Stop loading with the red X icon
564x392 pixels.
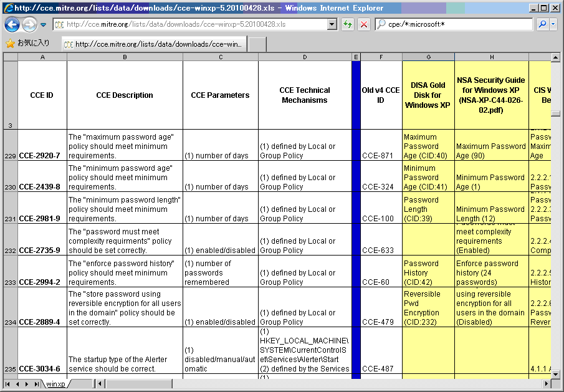pos(364,24)
